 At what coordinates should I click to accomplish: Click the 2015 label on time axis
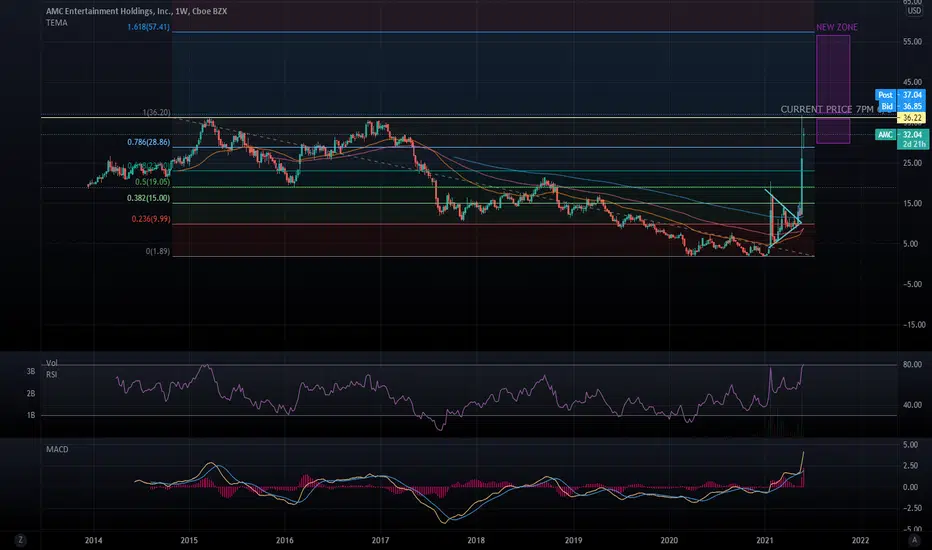pyautogui.click(x=189, y=540)
